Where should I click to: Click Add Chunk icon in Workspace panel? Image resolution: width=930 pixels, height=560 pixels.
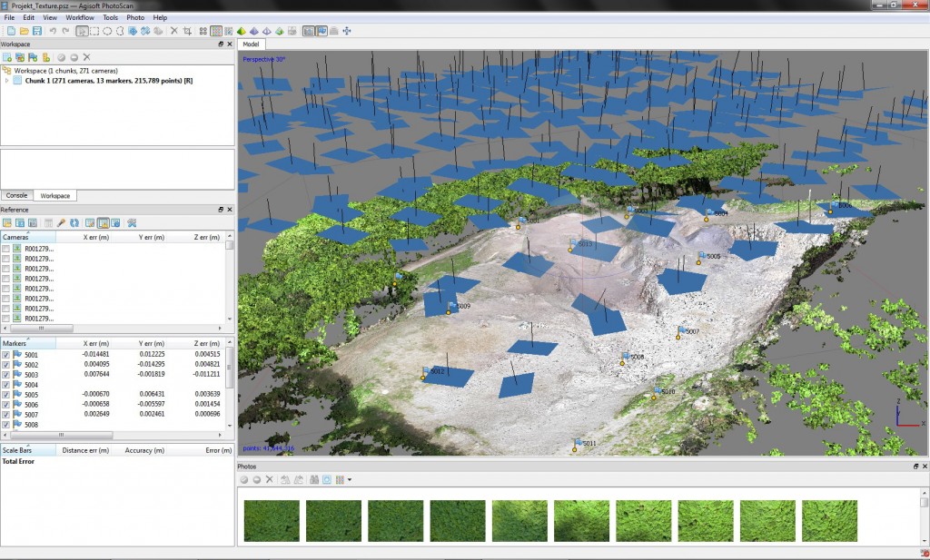[x=7, y=57]
